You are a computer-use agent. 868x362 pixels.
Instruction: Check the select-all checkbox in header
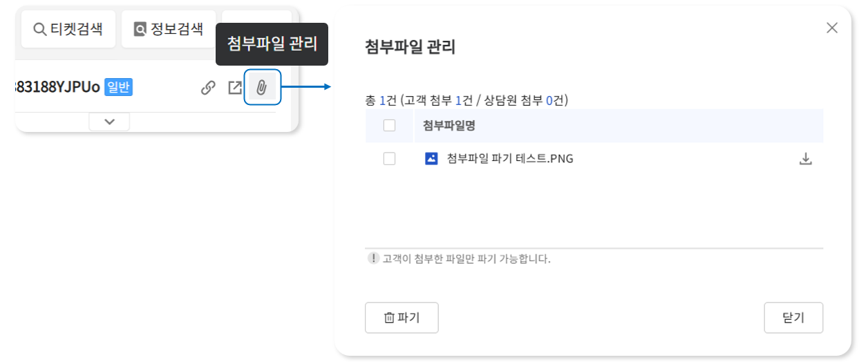pos(389,126)
